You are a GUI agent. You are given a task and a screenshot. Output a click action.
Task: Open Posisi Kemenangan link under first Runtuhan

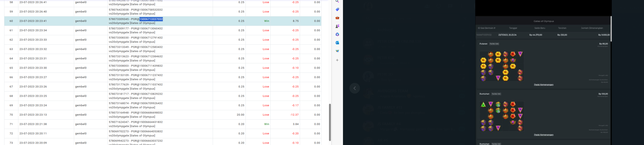544,135
